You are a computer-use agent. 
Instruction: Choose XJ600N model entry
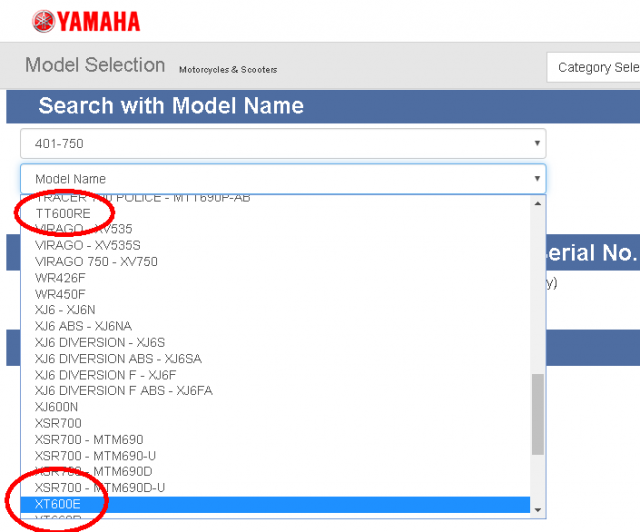276,407
